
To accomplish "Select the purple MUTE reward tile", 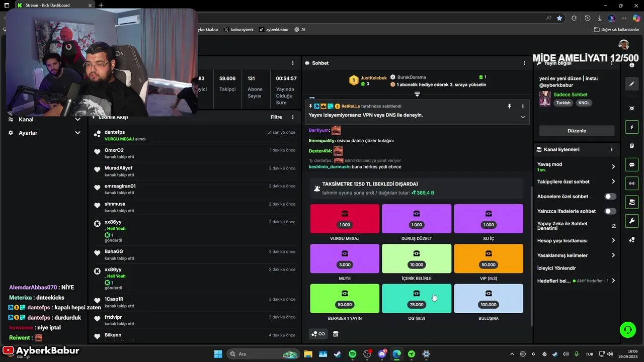I will [345, 258].
